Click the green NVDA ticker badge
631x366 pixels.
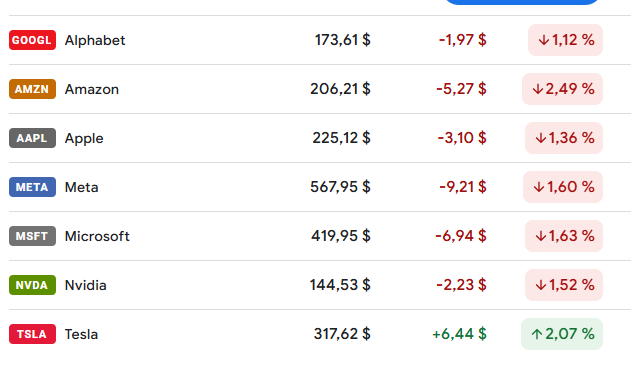tap(32, 285)
